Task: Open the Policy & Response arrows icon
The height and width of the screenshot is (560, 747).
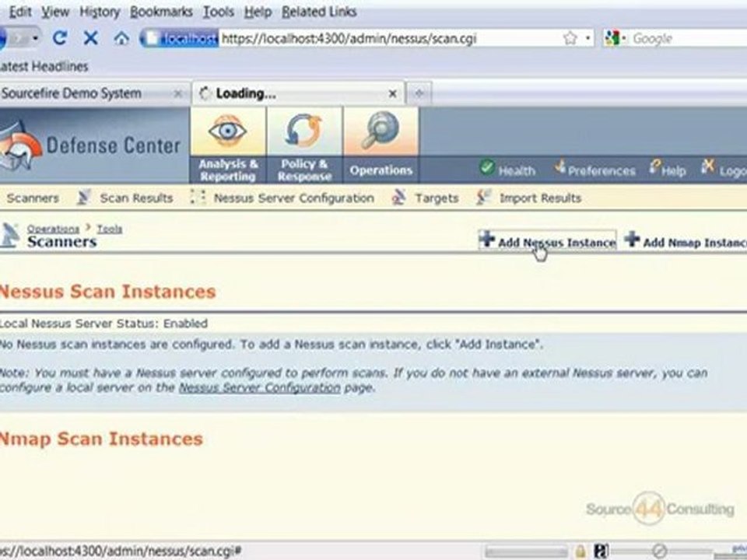Action: point(304,130)
